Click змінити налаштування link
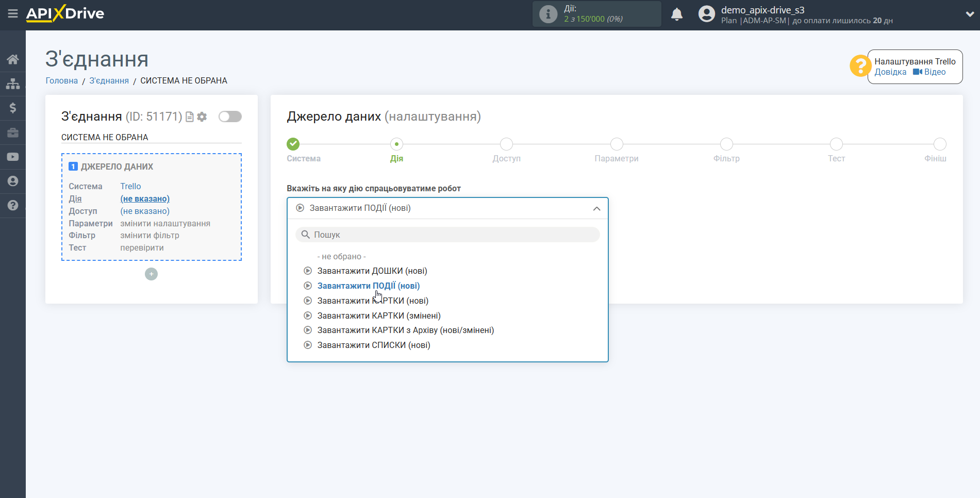 pos(165,223)
